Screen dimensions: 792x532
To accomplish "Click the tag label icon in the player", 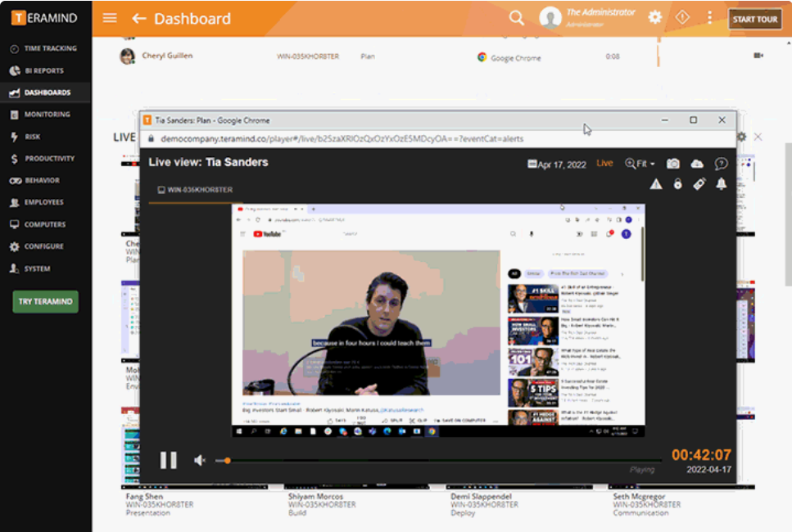I will click(x=699, y=184).
